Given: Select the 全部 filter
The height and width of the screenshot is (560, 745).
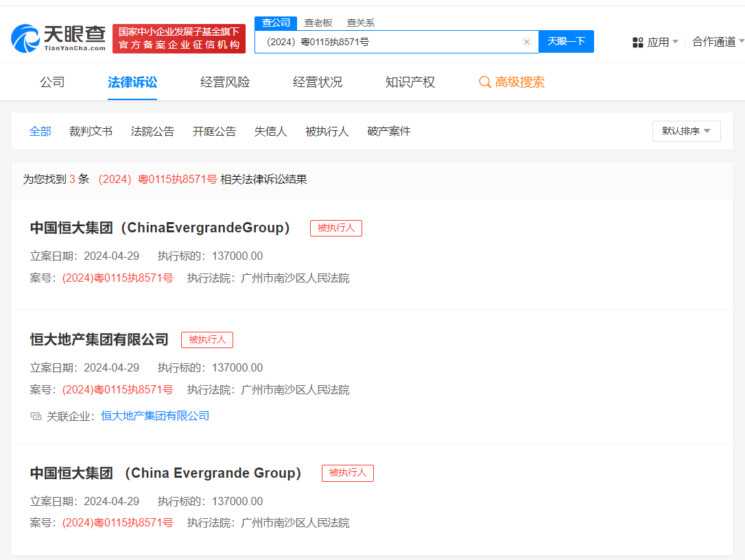Looking at the screenshot, I should (x=40, y=132).
